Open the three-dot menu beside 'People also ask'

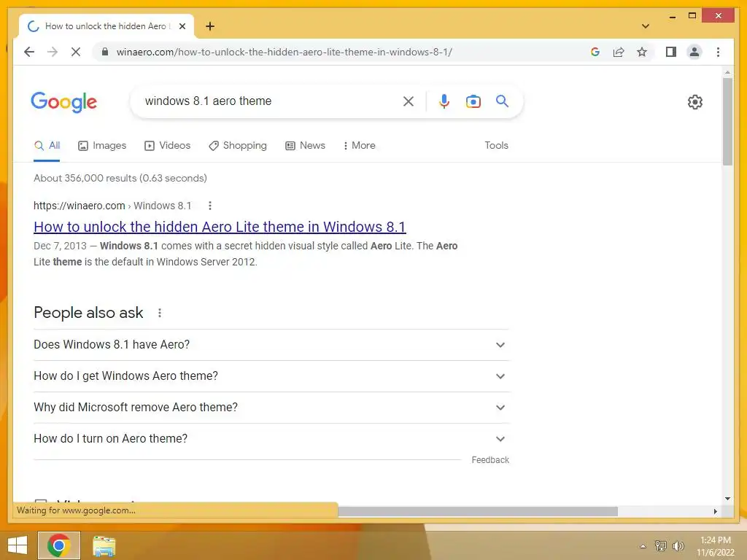point(160,313)
